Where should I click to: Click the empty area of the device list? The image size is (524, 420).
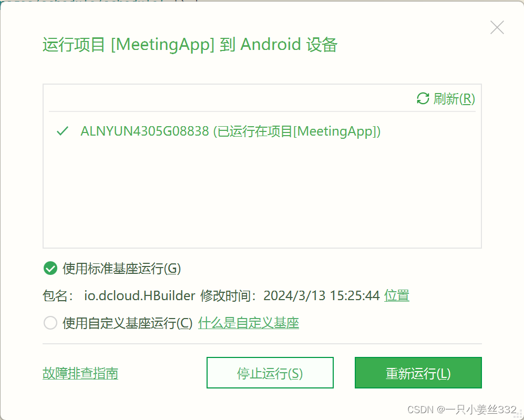[x=262, y=194]
